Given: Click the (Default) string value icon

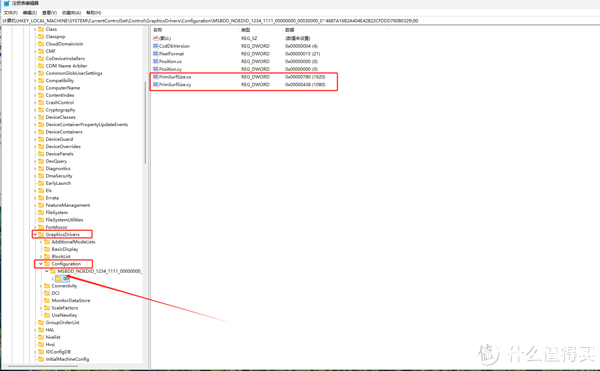Looking at the screenshot, I should click(x=155, y=38).
